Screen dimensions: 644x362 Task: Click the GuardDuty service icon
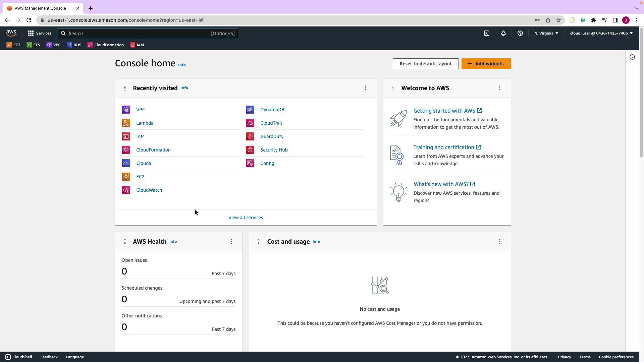click(x=250, y=136)
